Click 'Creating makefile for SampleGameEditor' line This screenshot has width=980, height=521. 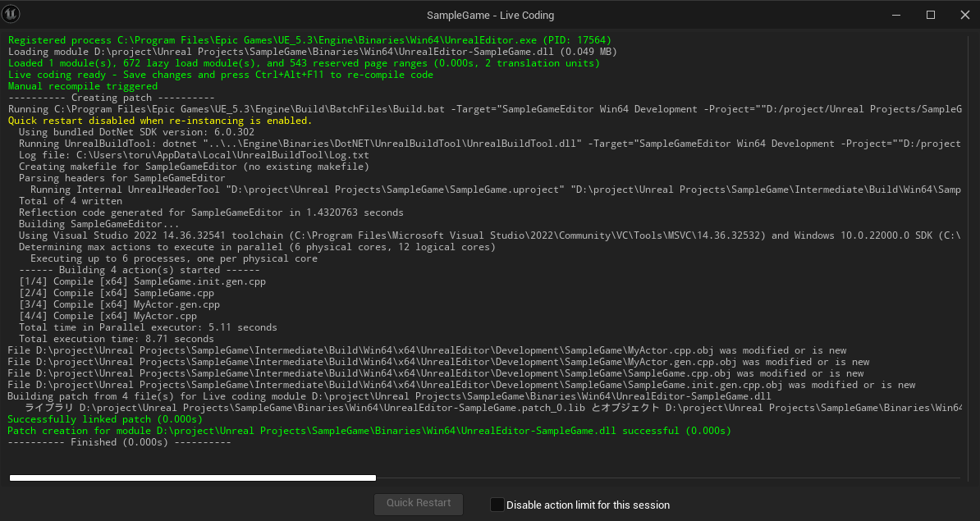tap(194, 167)
